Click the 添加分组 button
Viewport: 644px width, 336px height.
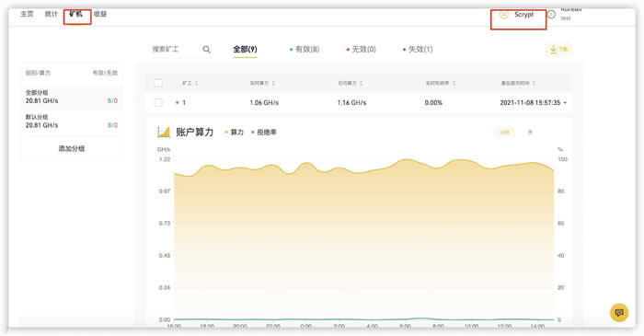(72, 149)
